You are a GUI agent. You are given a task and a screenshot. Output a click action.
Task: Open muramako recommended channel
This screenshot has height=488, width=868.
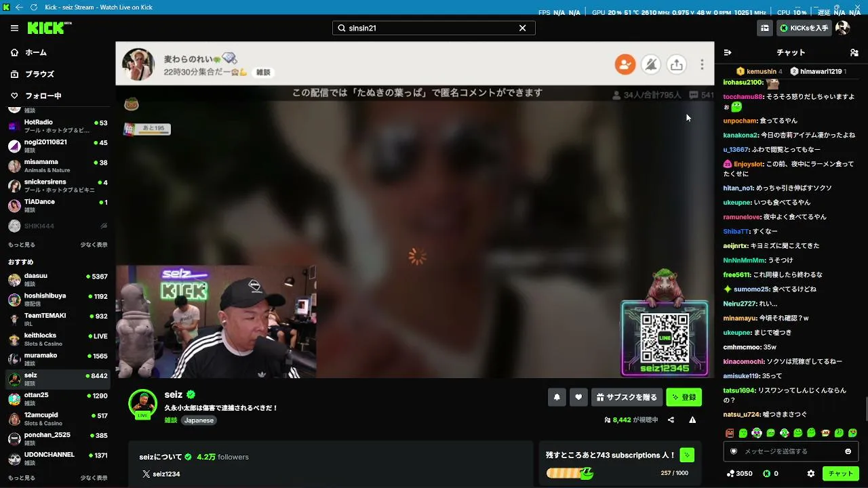[x=58, y=359]
